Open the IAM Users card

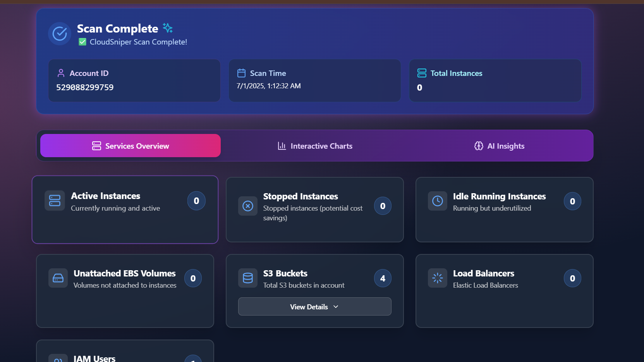click(125, 351)
